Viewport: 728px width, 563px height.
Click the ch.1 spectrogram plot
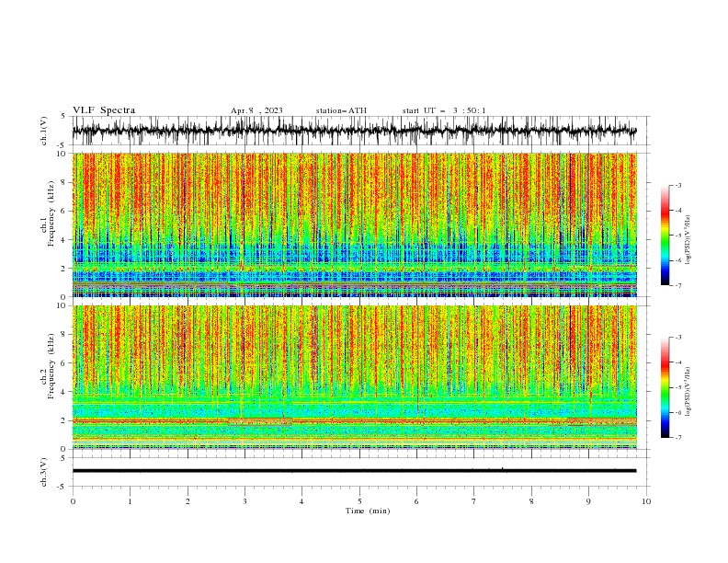(354, 224)
